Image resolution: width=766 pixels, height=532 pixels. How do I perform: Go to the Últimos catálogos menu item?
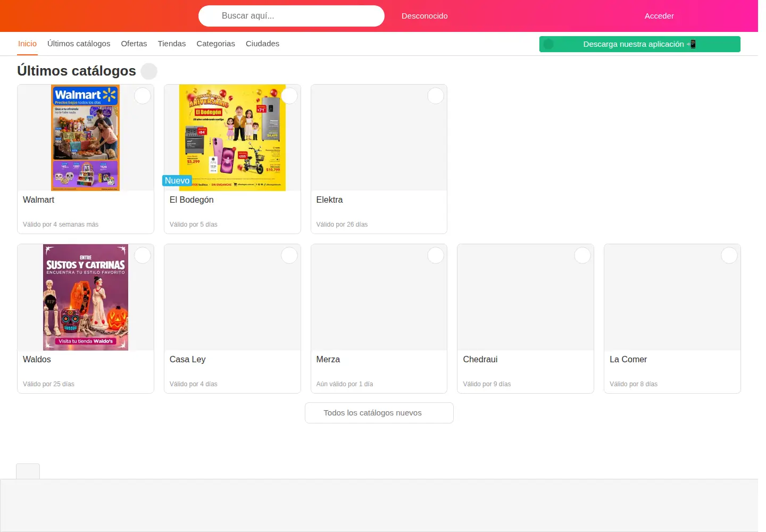pos(79,44)
